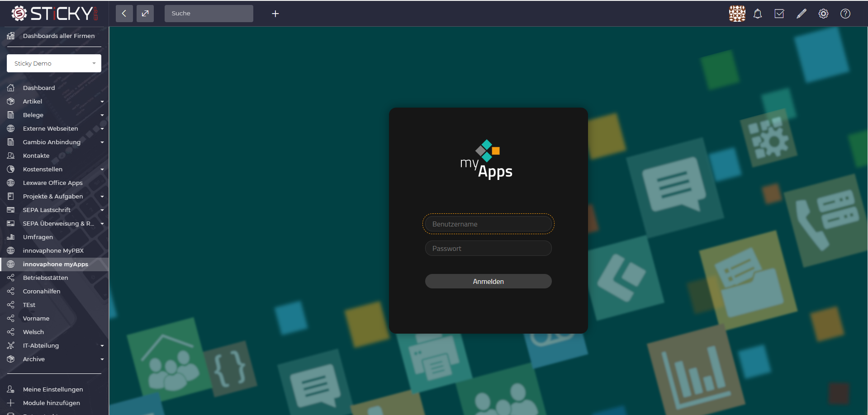Click the Dashboards aller Firmen icon
Image resolution: width=868 pixels, height=415 pixels.
(x=11, y=36)
